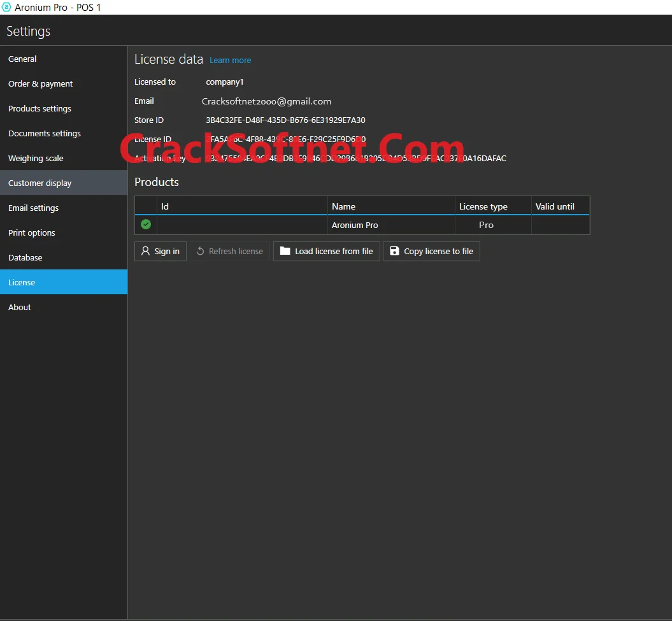Click the License data heading
The height and width of the screenshot is (621, 672).
coord(168,59)
